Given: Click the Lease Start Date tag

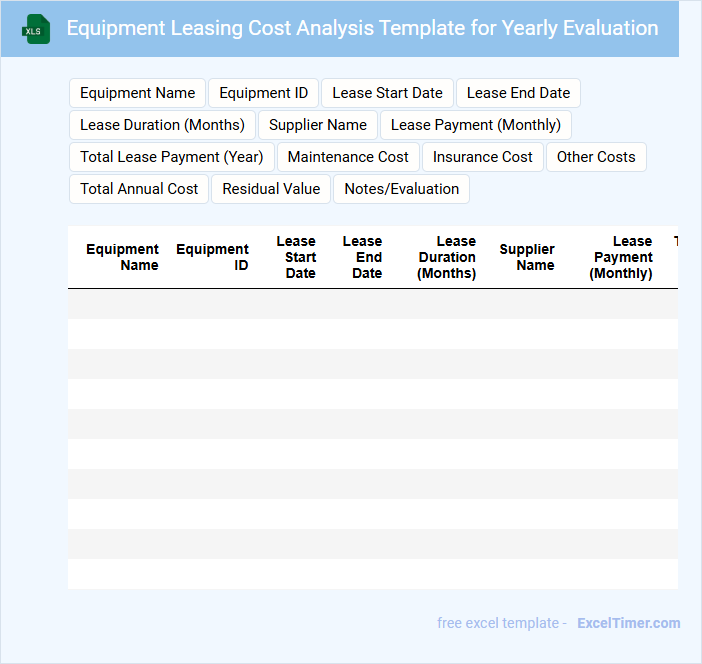Looking at the screenshot, I should click(387, 93).
